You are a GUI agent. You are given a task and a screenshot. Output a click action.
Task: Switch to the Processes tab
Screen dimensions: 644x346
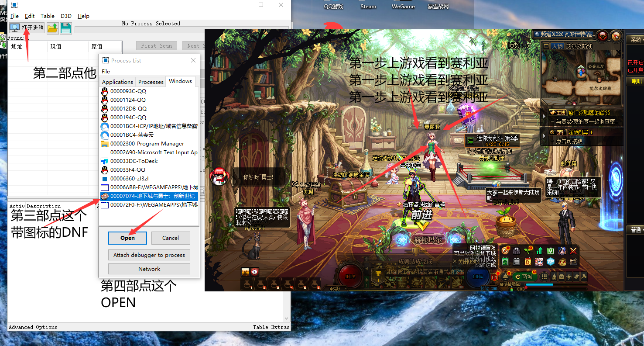(151, 82)
